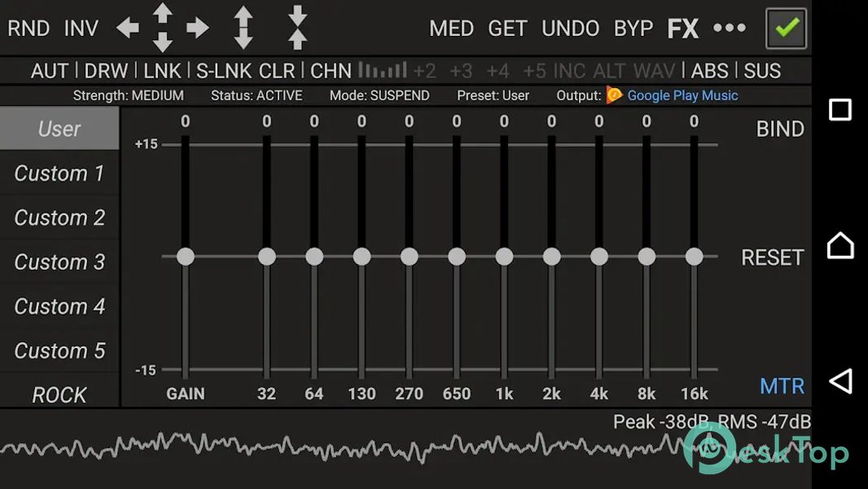868x489 pixels.
Task: Tap the channel level bars icon
Action: coord(383,70)
